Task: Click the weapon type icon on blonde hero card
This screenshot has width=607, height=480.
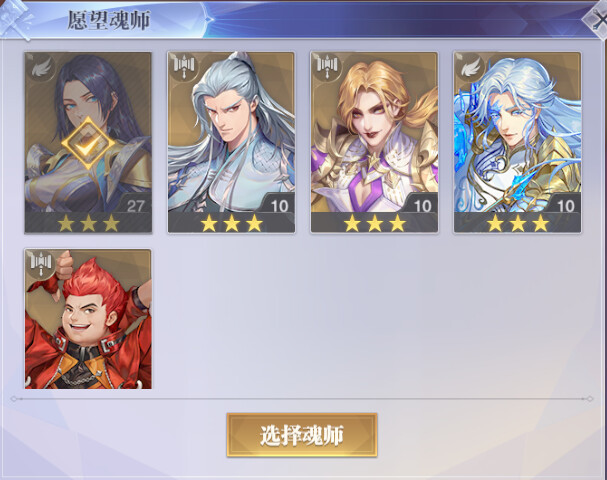Action: click(327, 67)
